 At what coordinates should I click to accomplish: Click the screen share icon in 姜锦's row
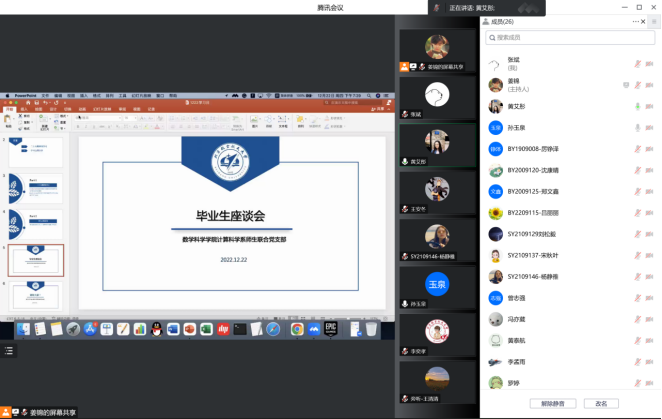coord(625,85)
